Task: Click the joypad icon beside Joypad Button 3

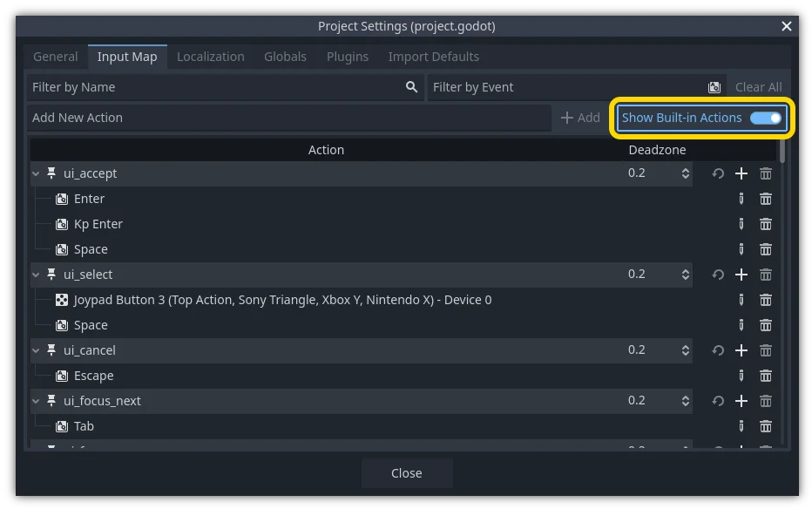Action: (61, 300)
